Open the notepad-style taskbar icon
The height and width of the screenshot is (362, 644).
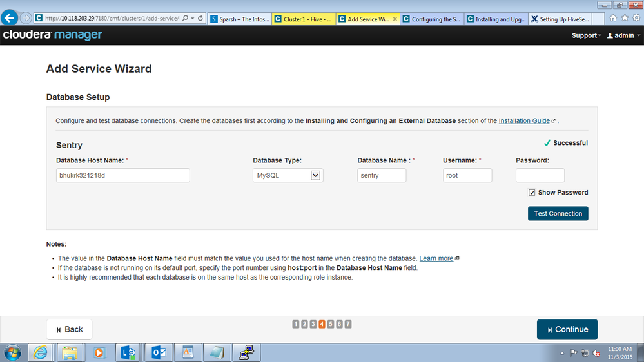click(217, 352)
